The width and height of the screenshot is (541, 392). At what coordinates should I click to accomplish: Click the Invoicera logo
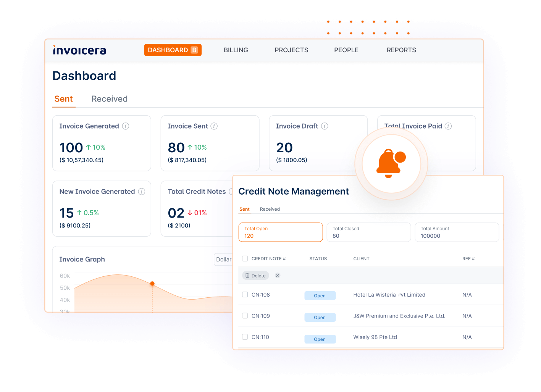tap(79, 50)
